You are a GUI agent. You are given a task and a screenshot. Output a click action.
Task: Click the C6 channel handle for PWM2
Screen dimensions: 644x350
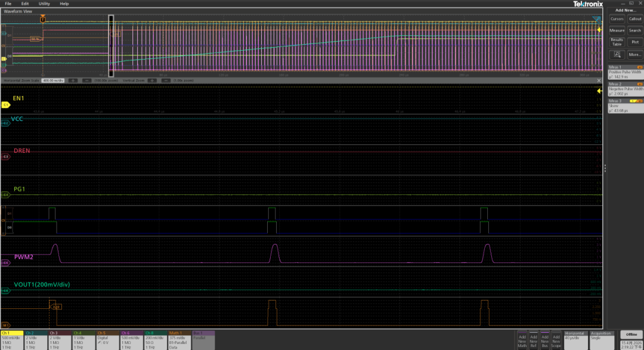5,263
